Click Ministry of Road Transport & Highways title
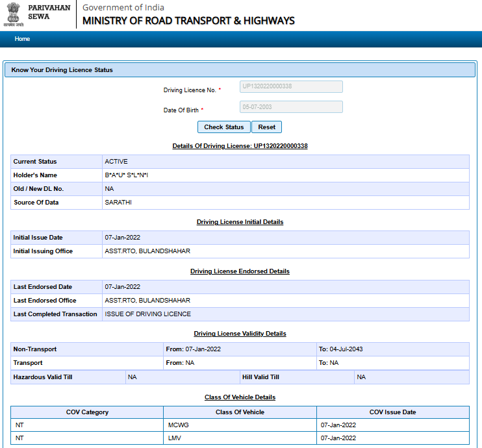This screenshot has width=482, height=448. click(188, 21)
